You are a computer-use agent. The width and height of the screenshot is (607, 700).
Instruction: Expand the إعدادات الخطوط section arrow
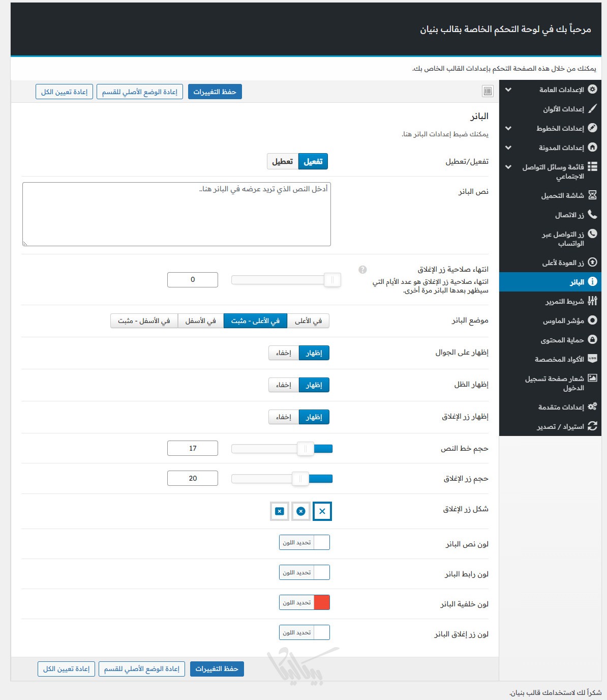click(x=508, y=128)
